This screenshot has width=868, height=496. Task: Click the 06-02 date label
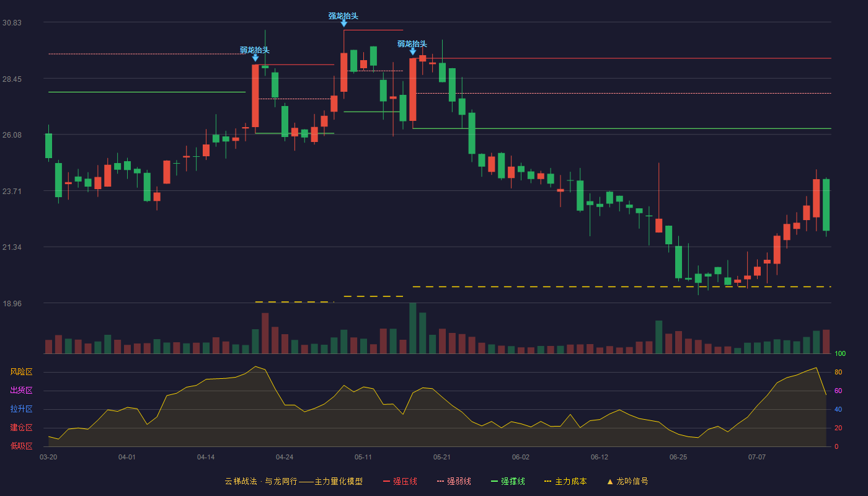pos(521,457)
